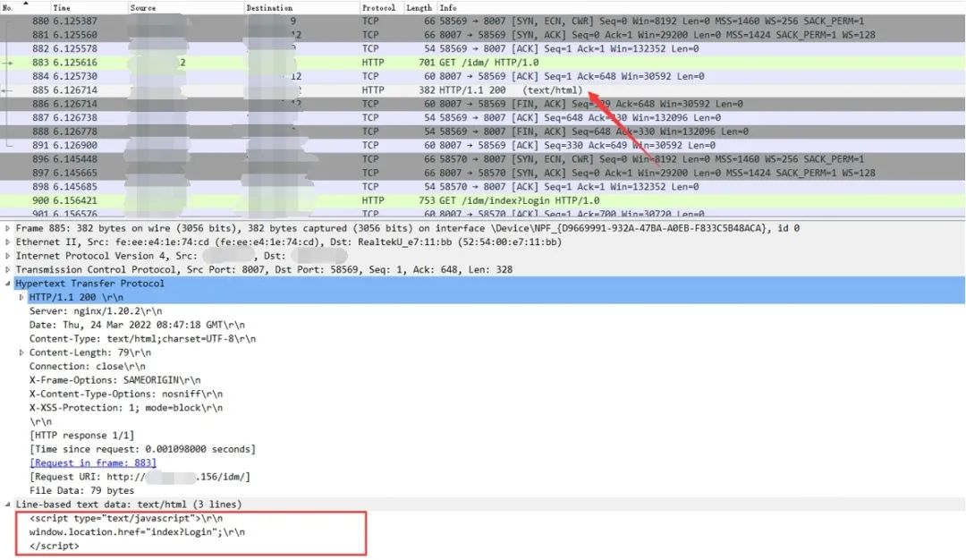This screenshot has width=966, height=560.
Task: Select the Content-Type: text/html field
Action: click(x=142, y=339)
